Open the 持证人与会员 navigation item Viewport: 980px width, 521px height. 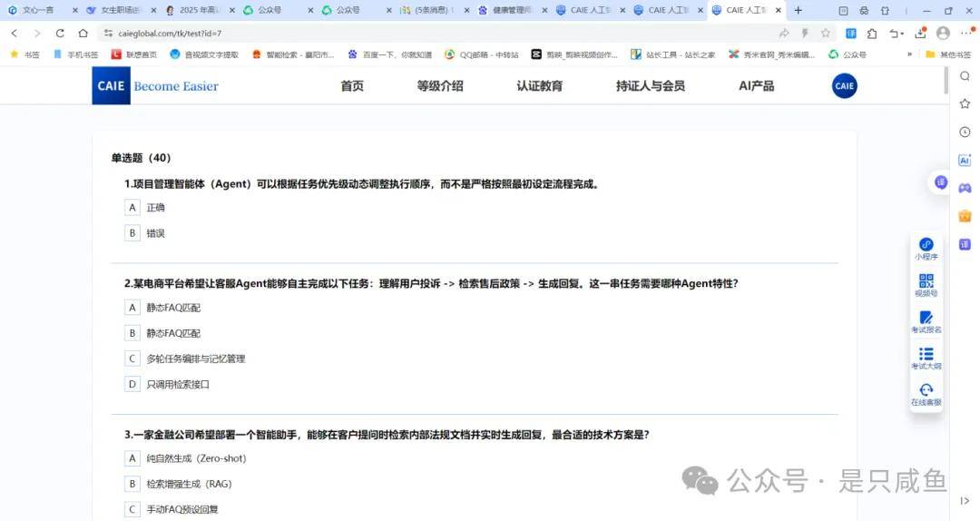pyautogui.click(x=650, y=85)
